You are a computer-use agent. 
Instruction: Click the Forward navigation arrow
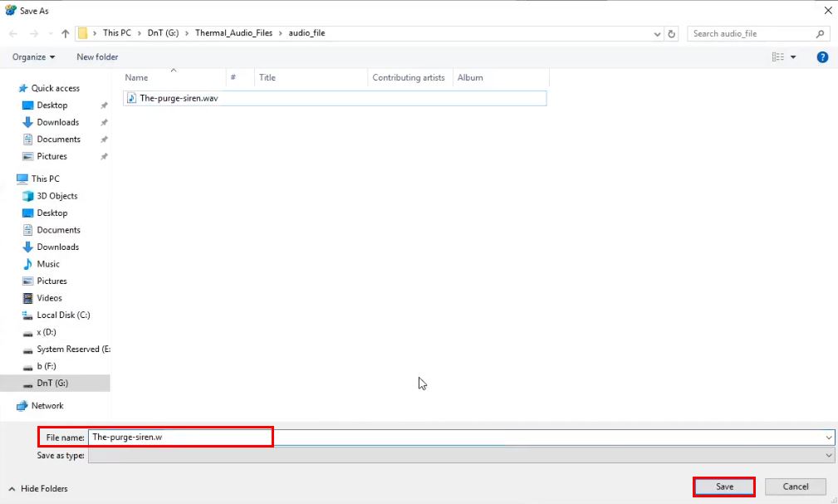(34, 33)
